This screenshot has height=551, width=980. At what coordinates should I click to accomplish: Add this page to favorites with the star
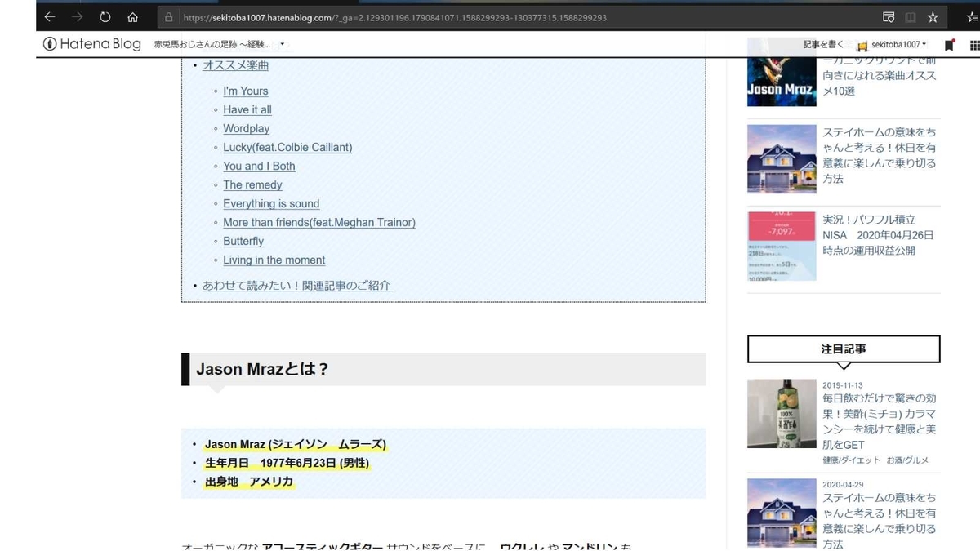tap(933, 17)
